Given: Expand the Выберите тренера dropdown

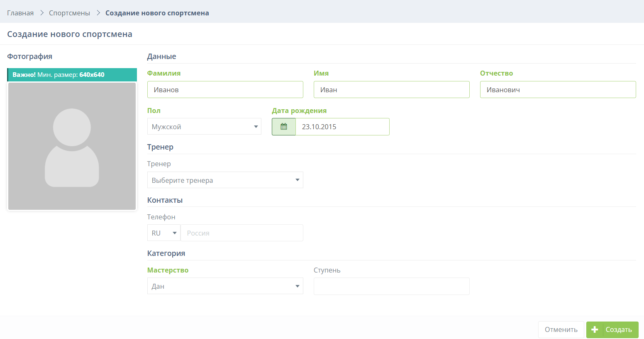Looking at the screenshot, I should click(225, 180).
